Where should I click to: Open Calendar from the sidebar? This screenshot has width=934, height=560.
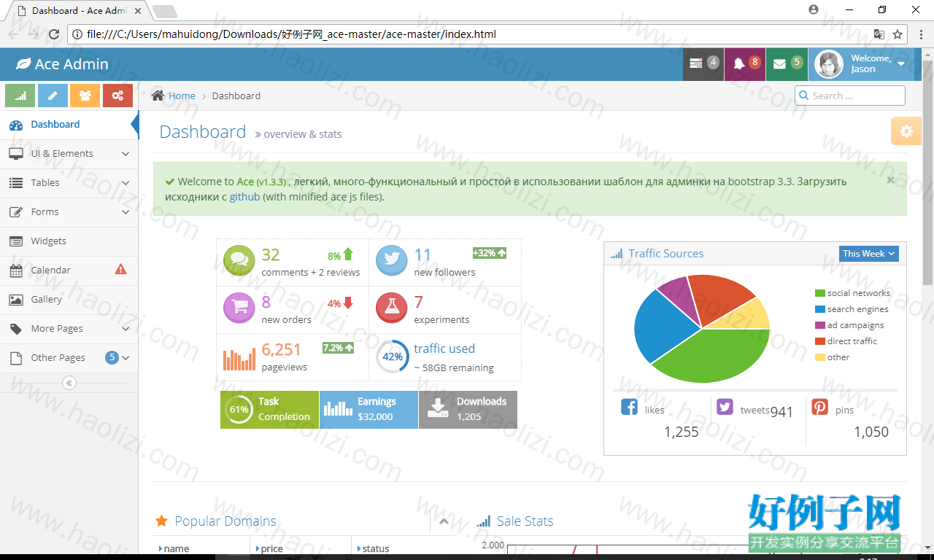(69, 271)
